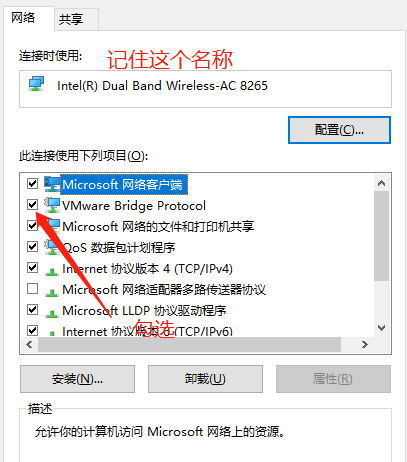This screenshot has height=462, width=407.
Task: Switch to the 共享 tab
Action: click(x=71, y=19)
